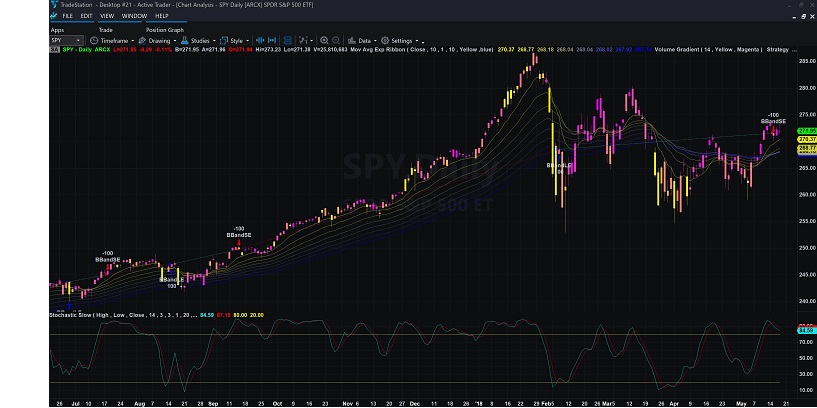Click the BBandSE signal near Sep 11
817x408 pixels.
pos(239,235)
